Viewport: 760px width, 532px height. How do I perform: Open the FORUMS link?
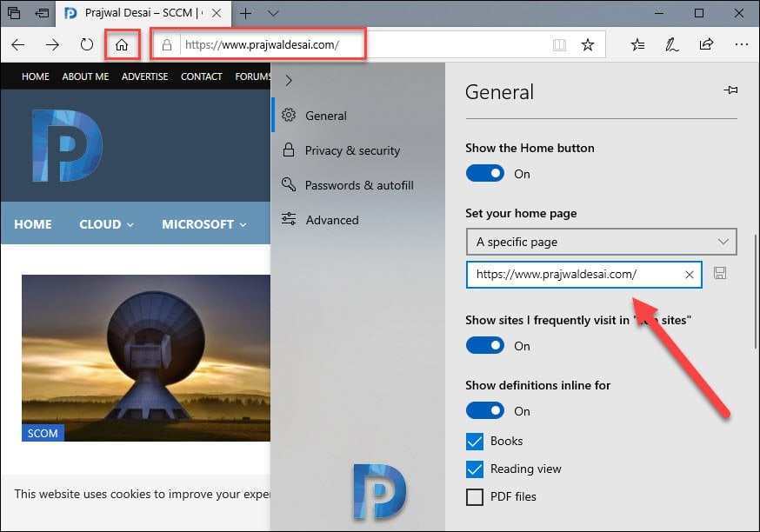coord(252,76)
